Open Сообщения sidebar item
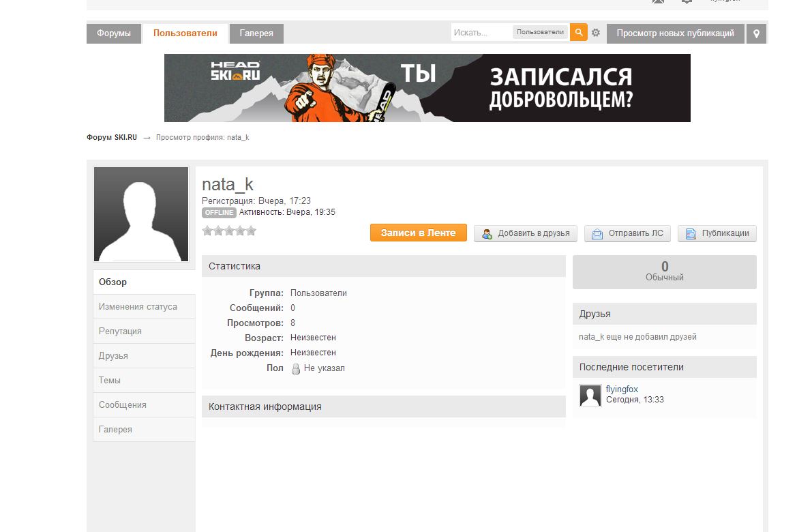This screenshot has width=812, height=532. pyautogui.click(x=144, y=405)
